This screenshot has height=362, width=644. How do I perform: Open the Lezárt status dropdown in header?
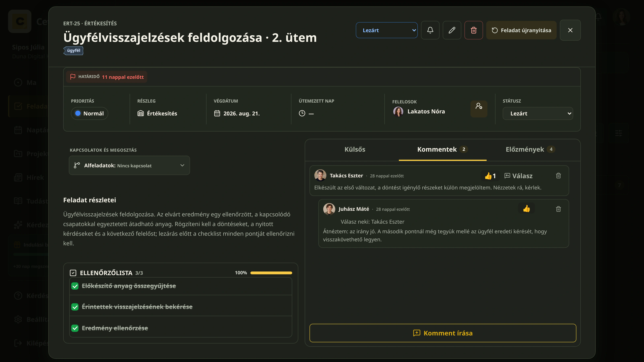pos(386,30)
